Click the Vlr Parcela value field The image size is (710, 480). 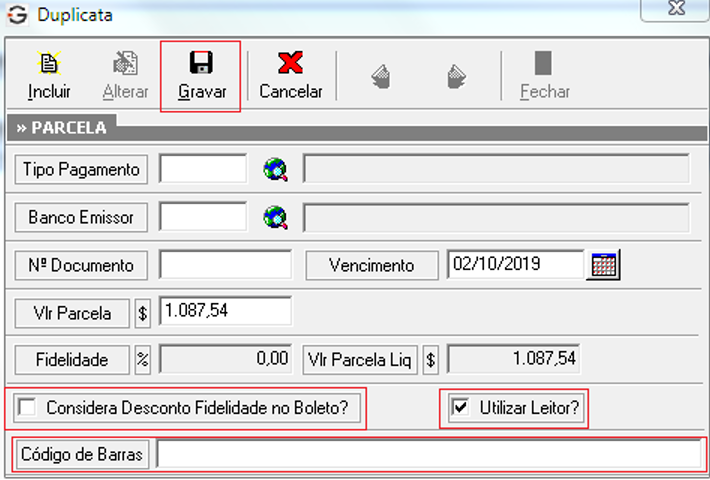point(225,311)
